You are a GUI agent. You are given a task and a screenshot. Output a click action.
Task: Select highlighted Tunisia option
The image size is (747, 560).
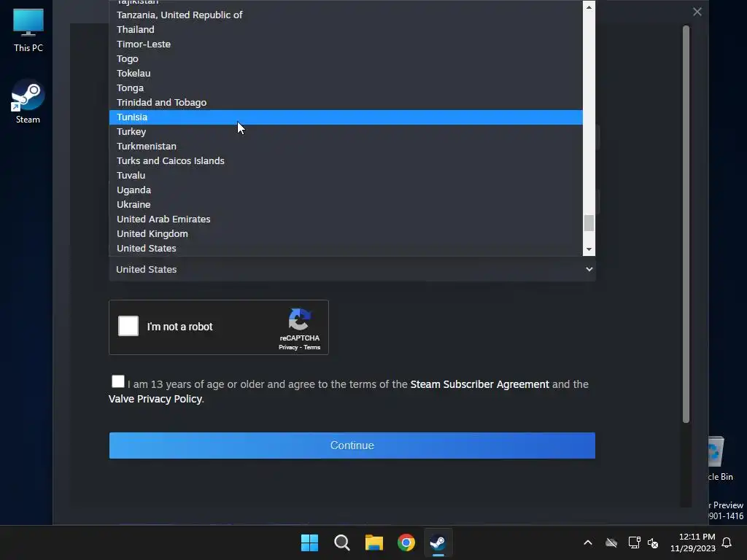coord(346,117)
